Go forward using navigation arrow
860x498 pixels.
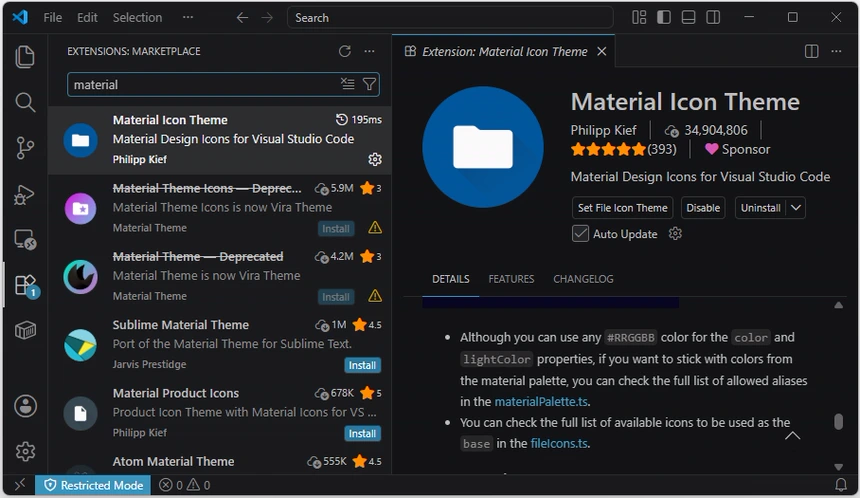(x=267, y=18)
